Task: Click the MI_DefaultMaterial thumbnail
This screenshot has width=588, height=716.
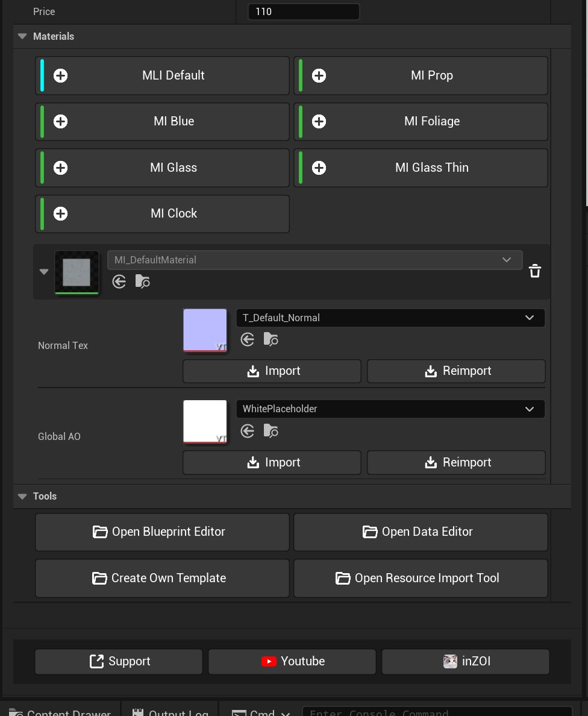Action: [x=77, y=272]
